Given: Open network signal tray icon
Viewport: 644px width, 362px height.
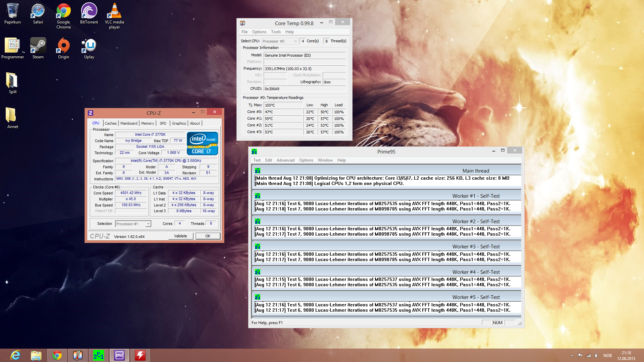Looking at the screenshot, I should tap(588, 356).
